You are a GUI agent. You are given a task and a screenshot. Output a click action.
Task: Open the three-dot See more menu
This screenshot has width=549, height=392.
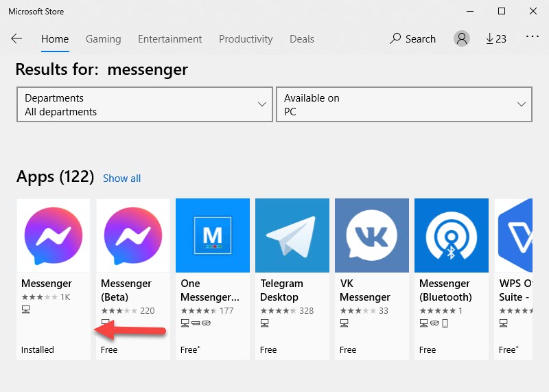[x=533, y=36]
